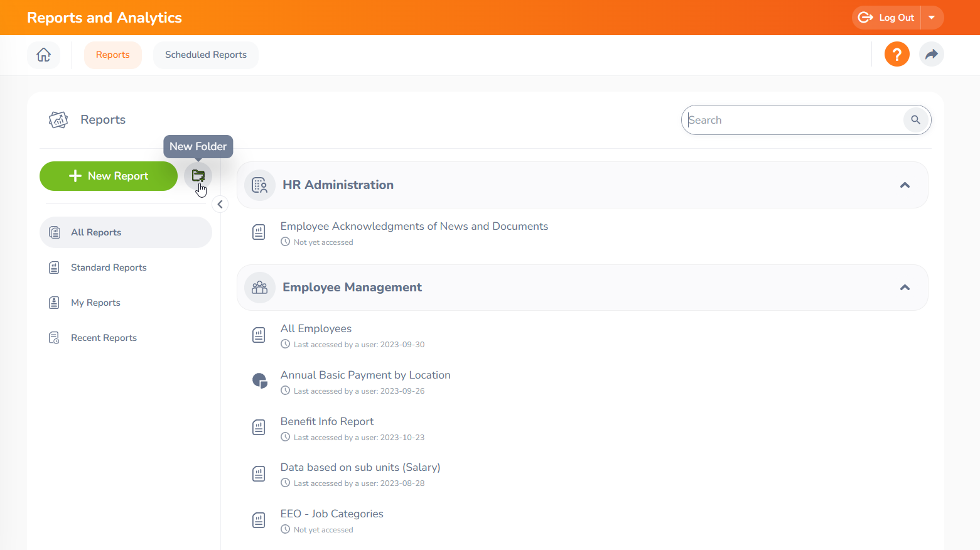Open the EEO - Job Categories report
980x550 pixels.
[332, 514]
